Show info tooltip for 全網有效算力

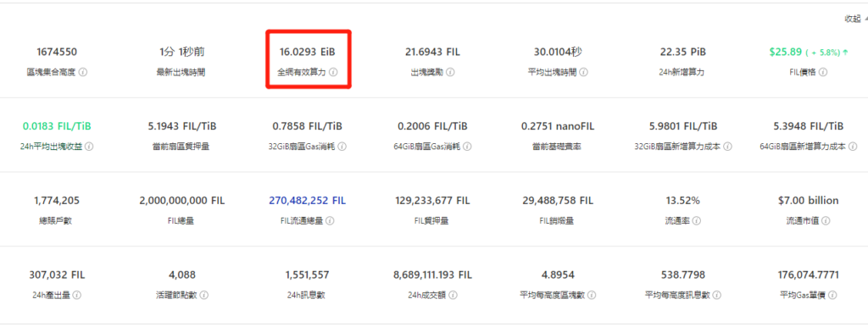point(333,73)
